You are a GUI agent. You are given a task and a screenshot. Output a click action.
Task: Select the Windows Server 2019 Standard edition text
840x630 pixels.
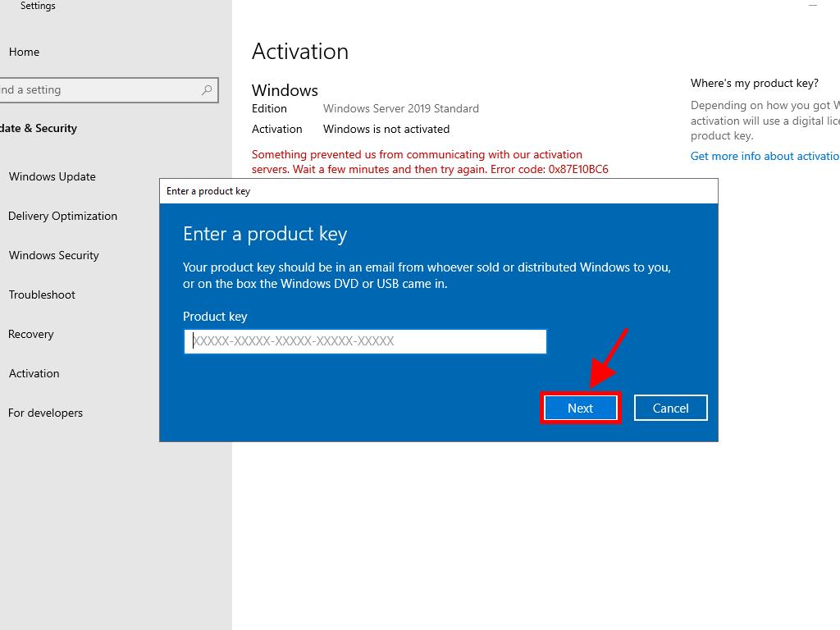tap(400, 109)
